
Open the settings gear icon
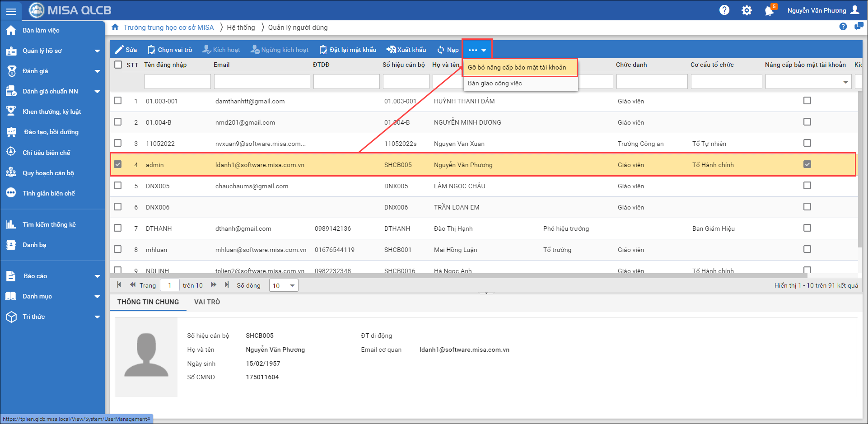747,10
